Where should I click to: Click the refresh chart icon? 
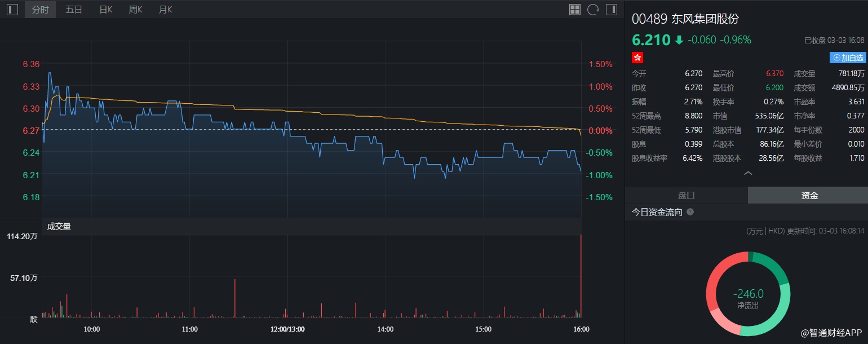tap(593, 10)
